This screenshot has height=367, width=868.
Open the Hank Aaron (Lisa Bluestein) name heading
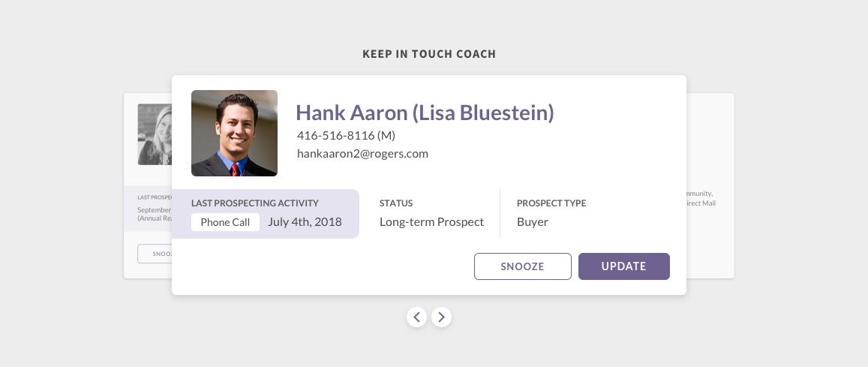425,113
